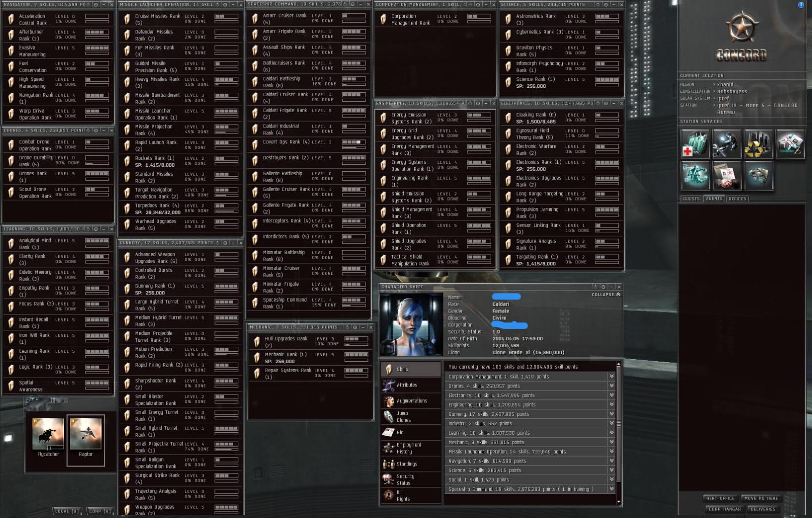Open the handshake ID card station service
This screenshot has width=812, height=518.
tap(726, 176)
